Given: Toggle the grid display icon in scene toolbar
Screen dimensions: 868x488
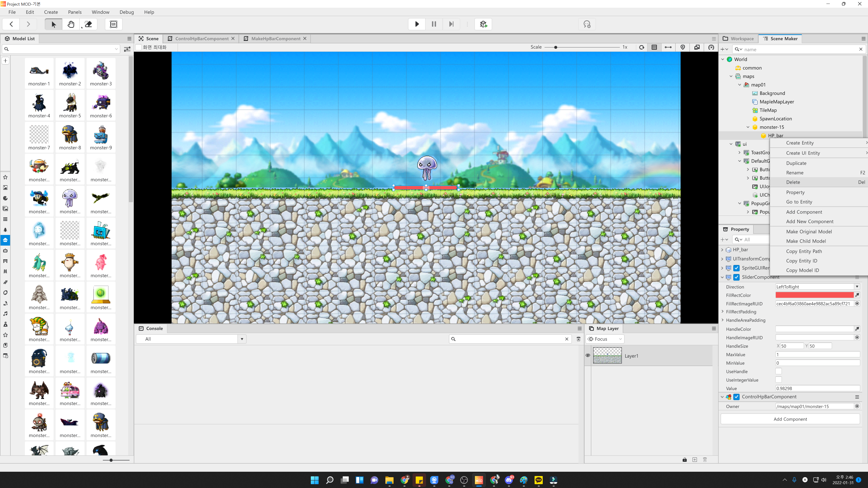Looking at the screenshot, I should 654,47.
